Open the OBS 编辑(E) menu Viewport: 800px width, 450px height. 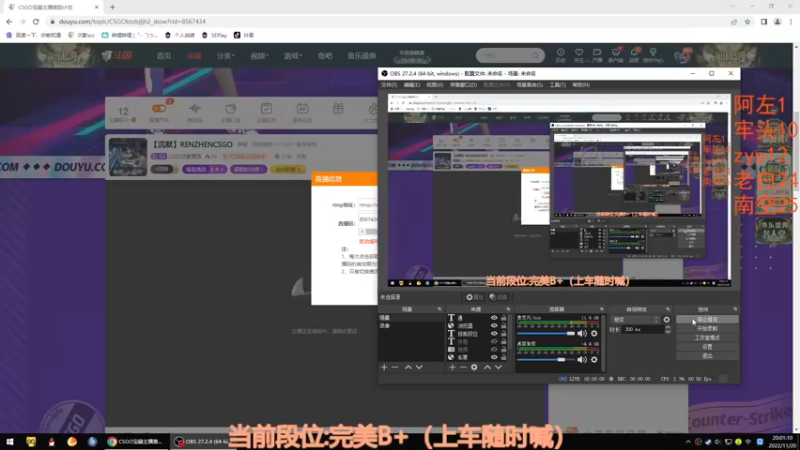coord(412,85)
